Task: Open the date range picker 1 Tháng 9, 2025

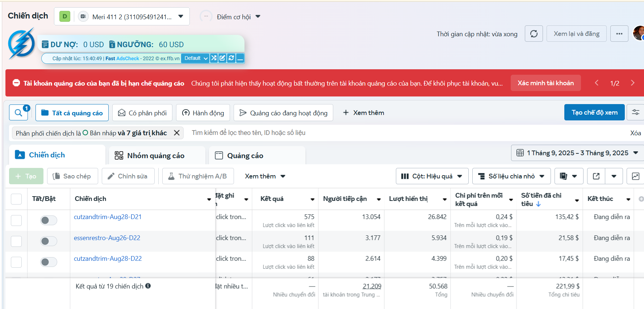Action: click(x=577, y=153)
